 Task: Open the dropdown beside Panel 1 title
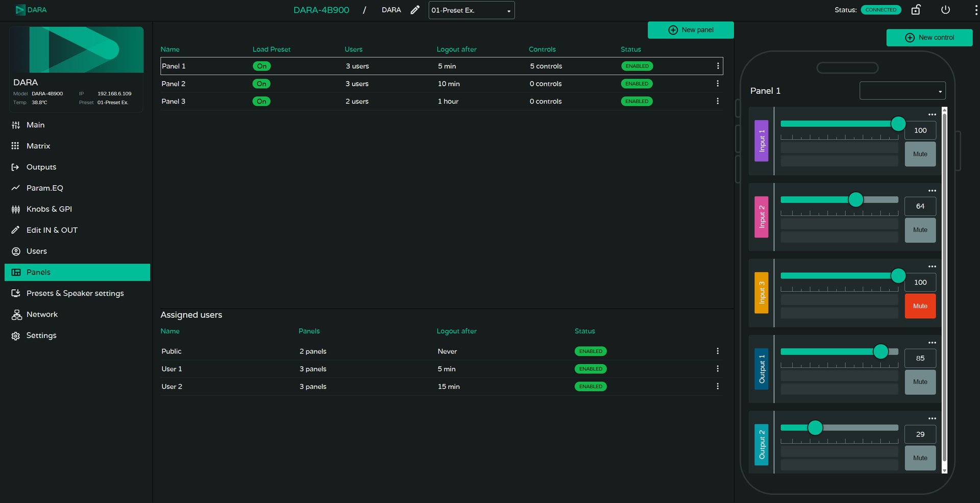point(902,91)
